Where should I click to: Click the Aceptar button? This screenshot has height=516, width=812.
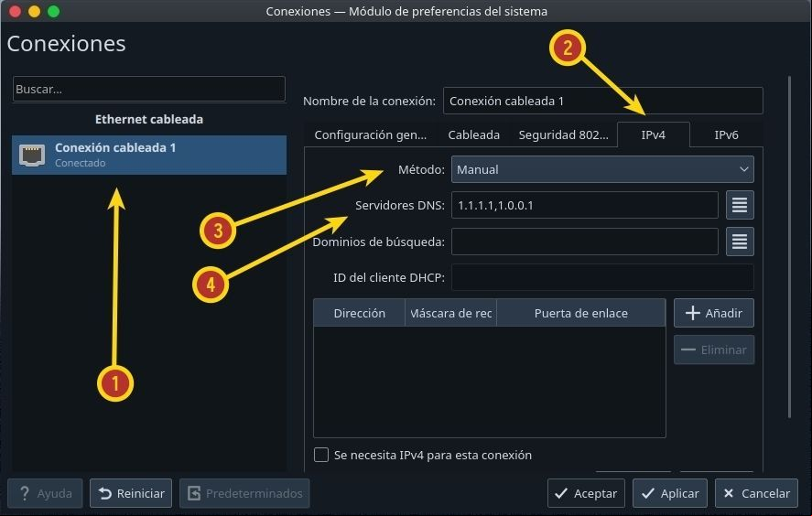(586, 493)
